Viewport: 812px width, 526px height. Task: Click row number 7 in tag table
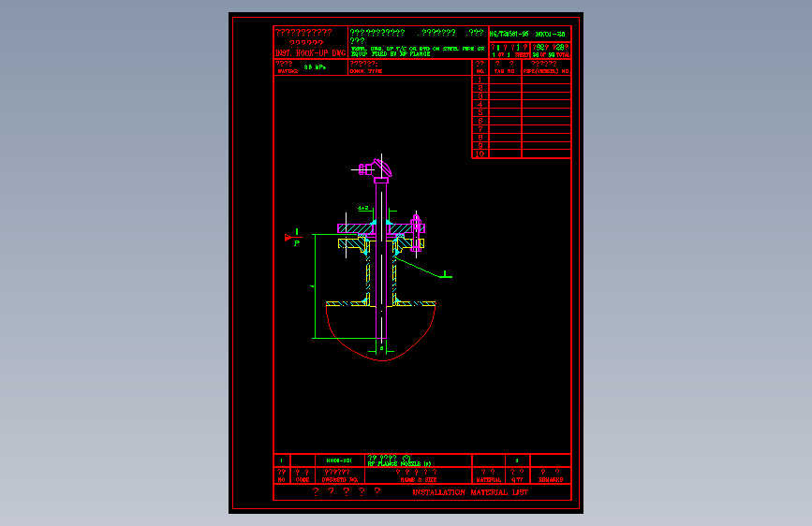(x=480, y=129)
